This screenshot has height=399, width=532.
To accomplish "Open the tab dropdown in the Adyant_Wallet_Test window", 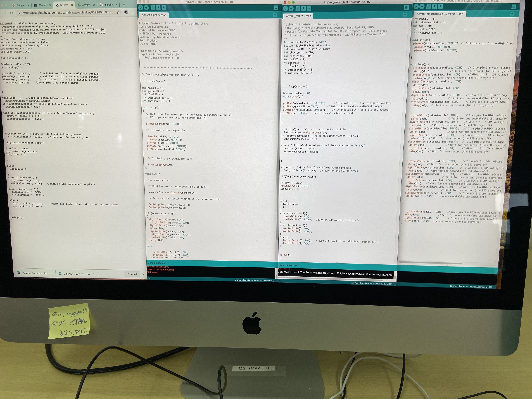I will [405, 15].
